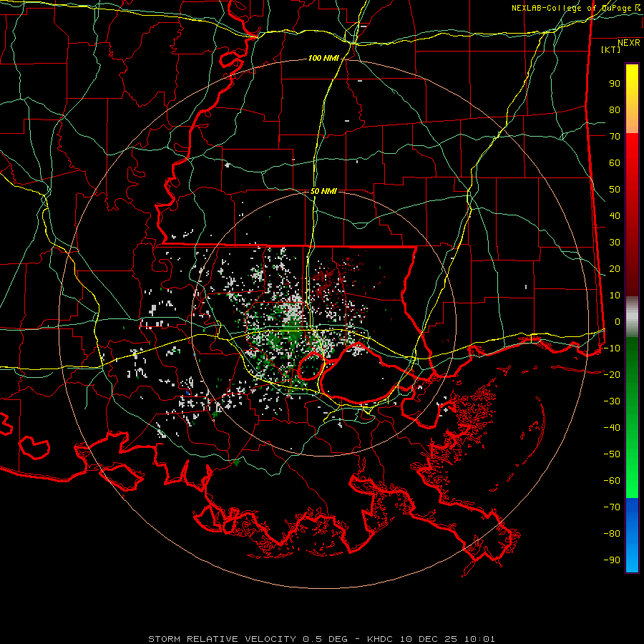Click the "NEXR" label above the scale
The image size is (644, 644).
point(629,43)
